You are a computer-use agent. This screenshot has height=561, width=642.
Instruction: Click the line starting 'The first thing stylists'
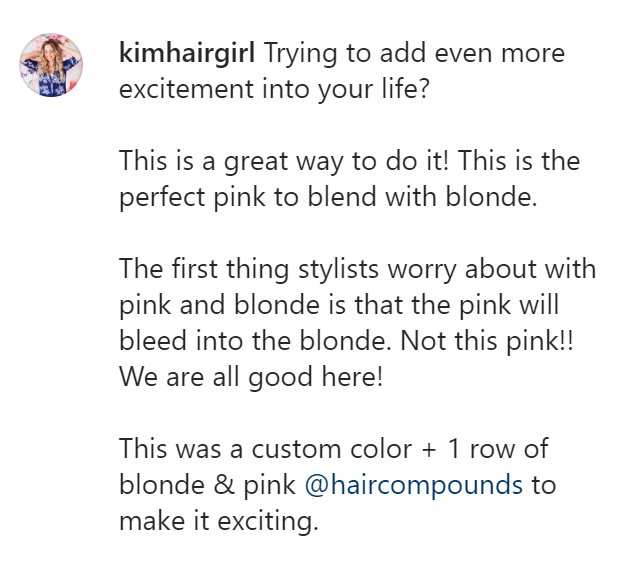pos(357,270)
